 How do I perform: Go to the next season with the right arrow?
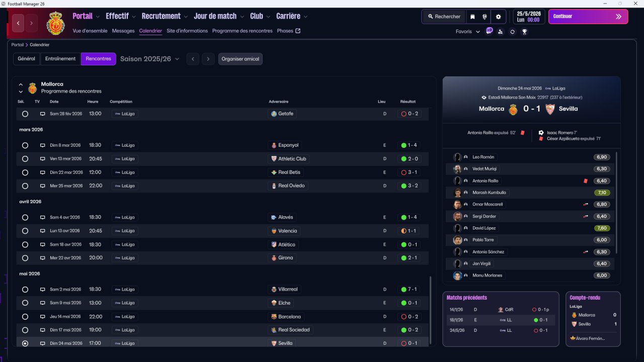(x=208, y=59)
